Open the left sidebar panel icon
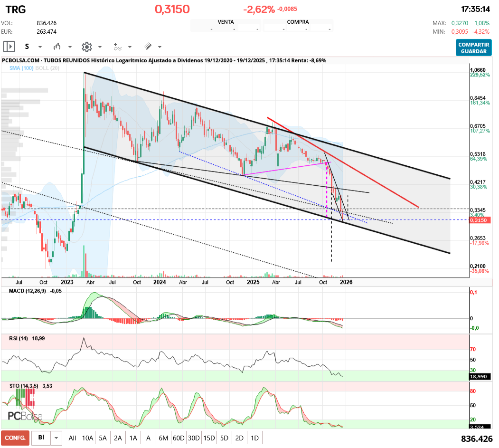This screenshot has height=448, width=499. tap(8, 47)
